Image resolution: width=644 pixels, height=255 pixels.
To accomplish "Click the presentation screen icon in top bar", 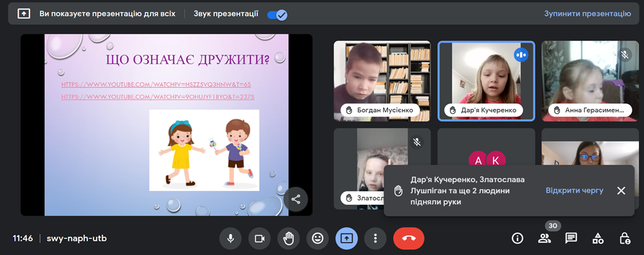I will click(x=24, y=13).
